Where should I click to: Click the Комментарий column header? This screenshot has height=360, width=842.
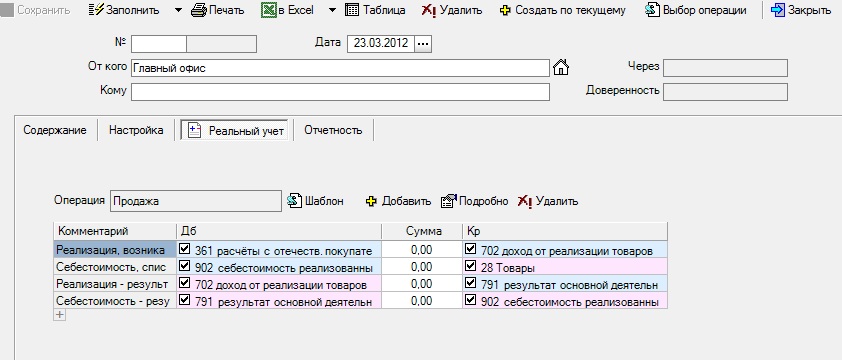115,231
